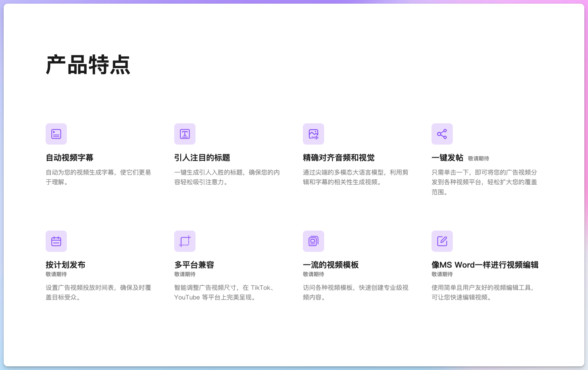This screenshot has height=370, width=588.
Task: Select the 精确对齐音频和视觉 title
Action: click(x=338, y=158)
